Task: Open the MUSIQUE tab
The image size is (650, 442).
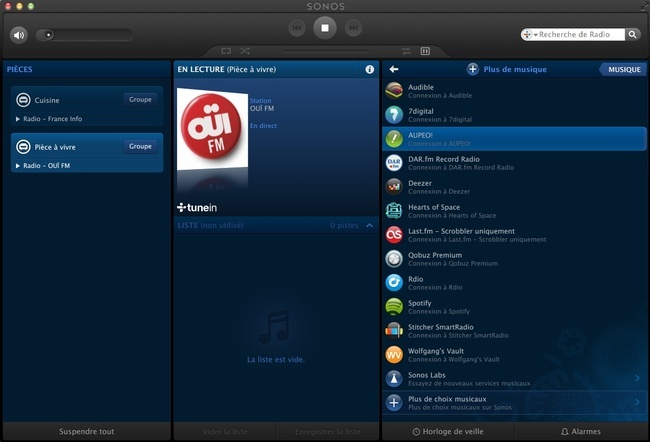Action: click(x=624, y=70)
